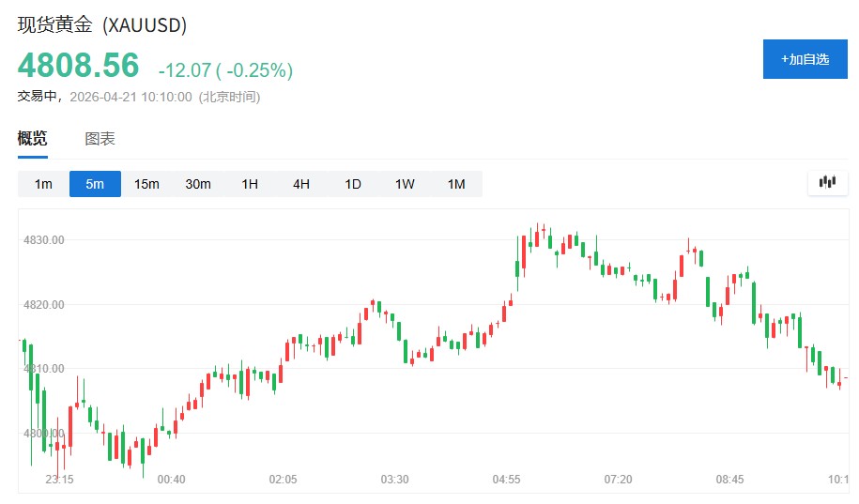The height and width of the screenshot is (504, 859).
Task: Set chart to 4H timeframe
Action: pos(301,184)
